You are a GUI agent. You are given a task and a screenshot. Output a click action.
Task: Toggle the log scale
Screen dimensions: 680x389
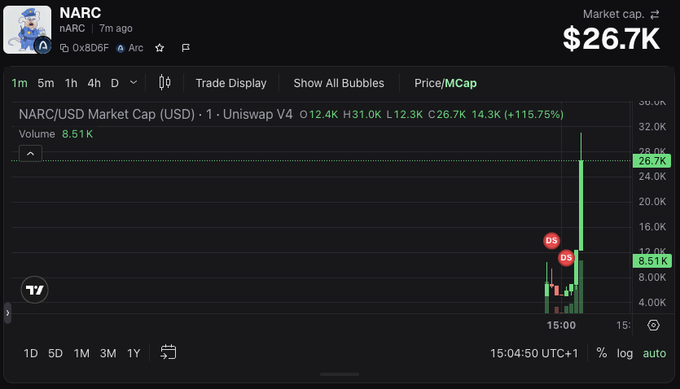click(625, 353)
